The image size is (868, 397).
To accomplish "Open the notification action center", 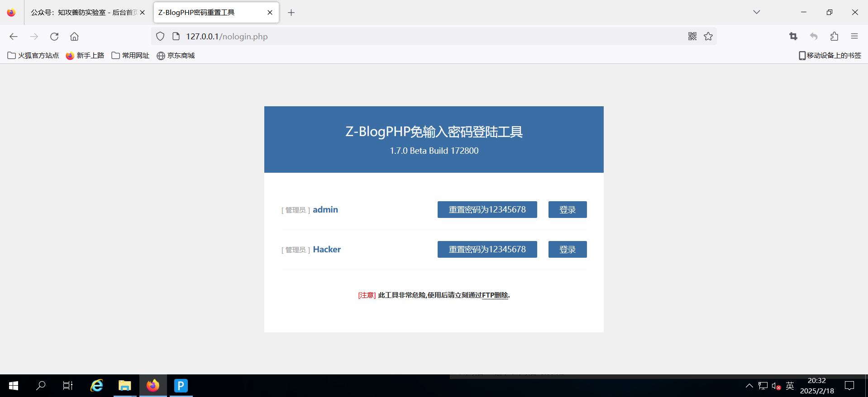I will tap(849, 386).
